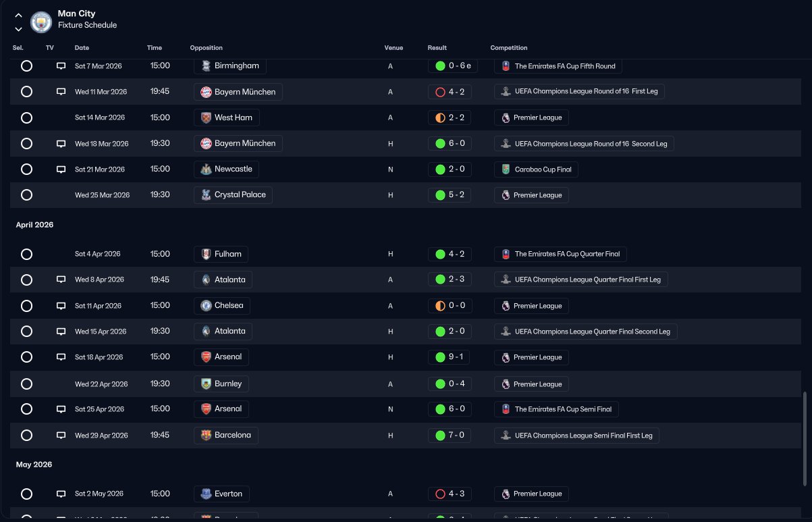Go to next team with down chevron
The height and width of the screenshot is (522, 812).
coord(18,29)
